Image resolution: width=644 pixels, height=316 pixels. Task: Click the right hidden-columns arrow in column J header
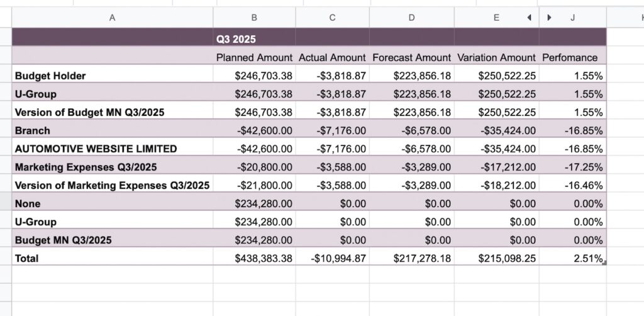pos(550,18)
